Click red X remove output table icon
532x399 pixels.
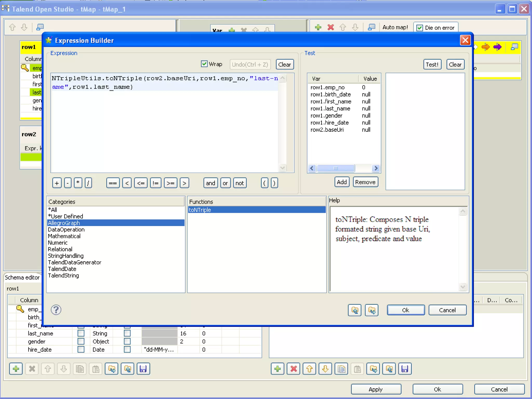coord(330,27)
